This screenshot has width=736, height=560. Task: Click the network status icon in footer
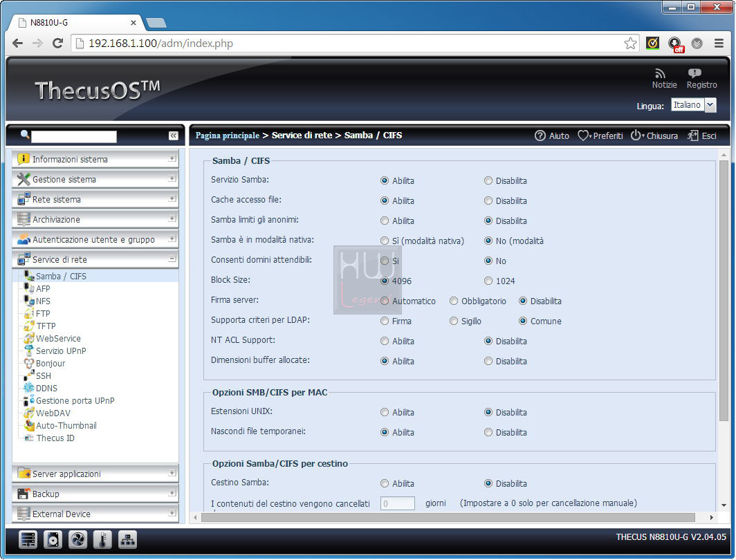tap(127, 540)
